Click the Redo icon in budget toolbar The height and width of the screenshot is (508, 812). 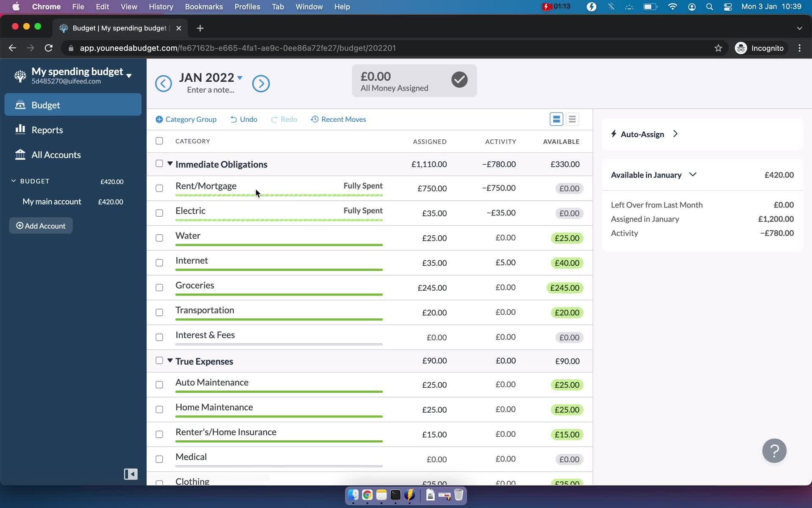point(274,119)
